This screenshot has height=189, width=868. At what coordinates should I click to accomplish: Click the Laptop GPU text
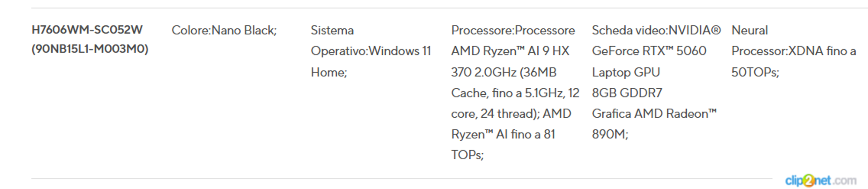[x=625, y=72]
